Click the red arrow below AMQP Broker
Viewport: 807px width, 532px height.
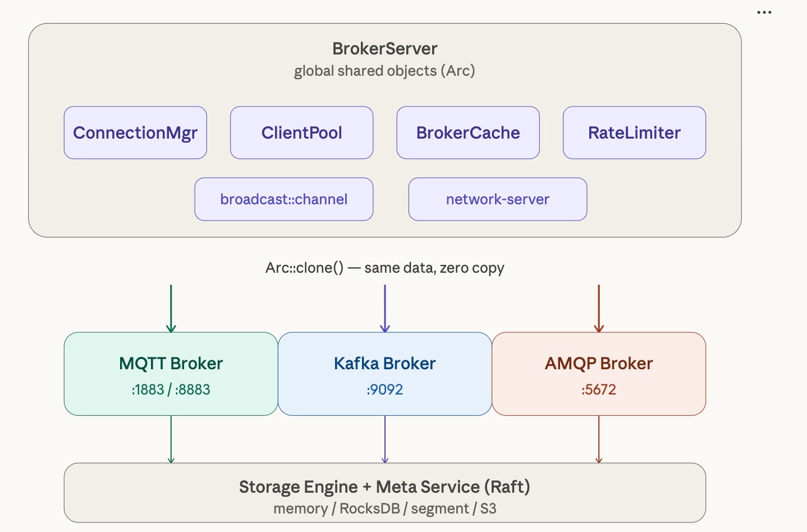pos(599,439)
